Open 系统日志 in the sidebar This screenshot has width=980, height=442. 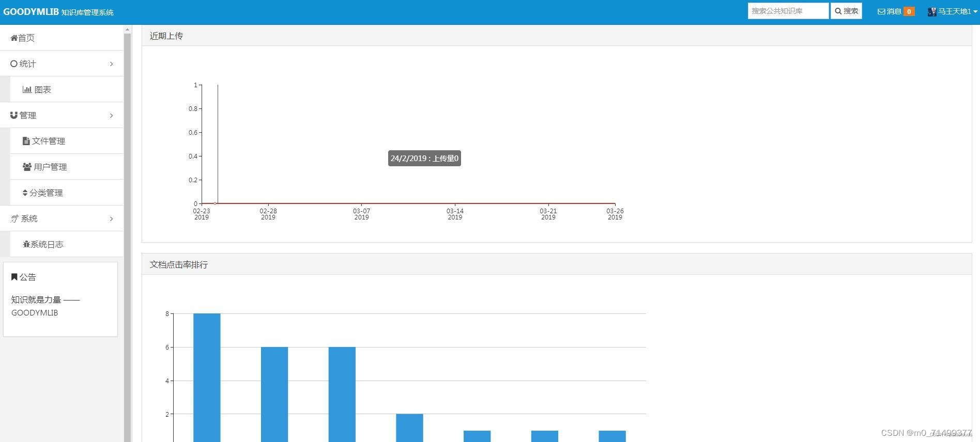tap(67, 244)
